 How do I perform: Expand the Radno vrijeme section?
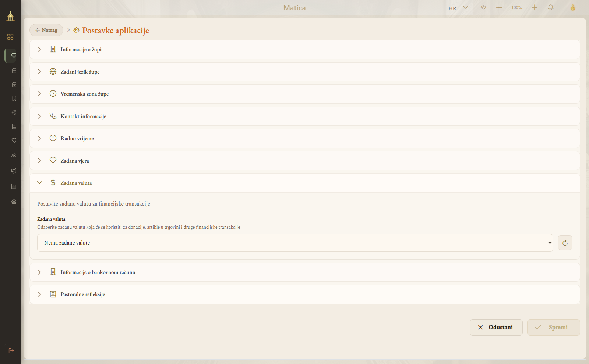pyautogui.click(x=305, y=138)
